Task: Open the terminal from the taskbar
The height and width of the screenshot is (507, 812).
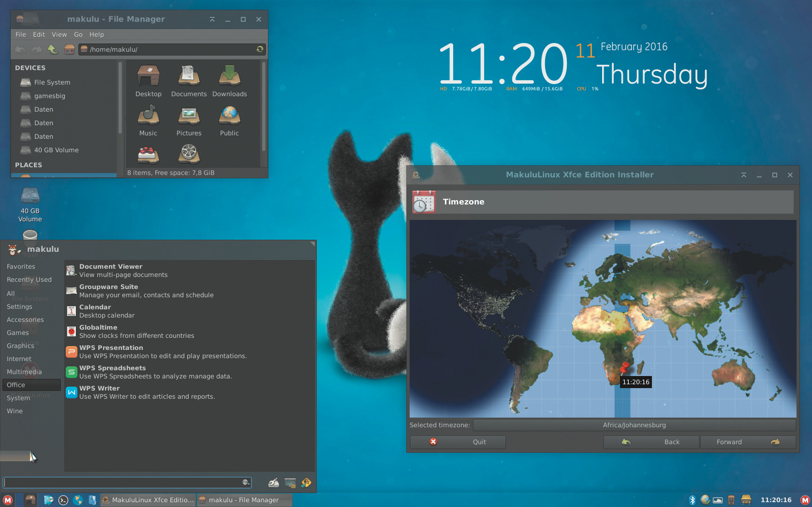Action: coord(63,500)
